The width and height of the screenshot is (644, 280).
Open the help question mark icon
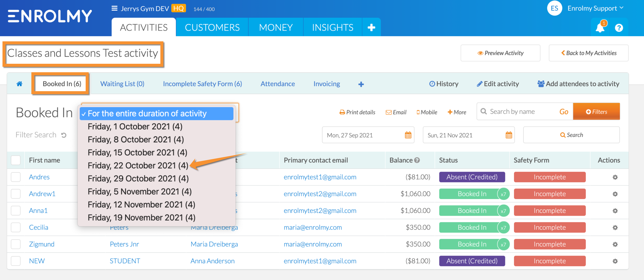coord(619,28)
